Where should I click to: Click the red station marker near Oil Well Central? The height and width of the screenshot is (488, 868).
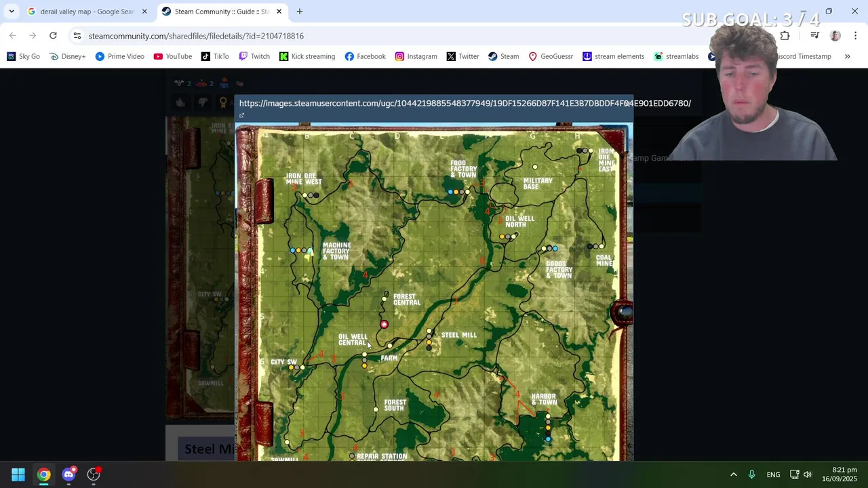coord(384,325)
